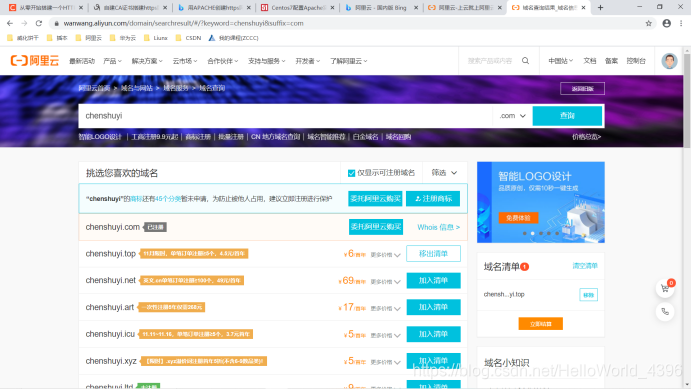
Task: Click the floating phone contact icon
Action: [665, 312]
